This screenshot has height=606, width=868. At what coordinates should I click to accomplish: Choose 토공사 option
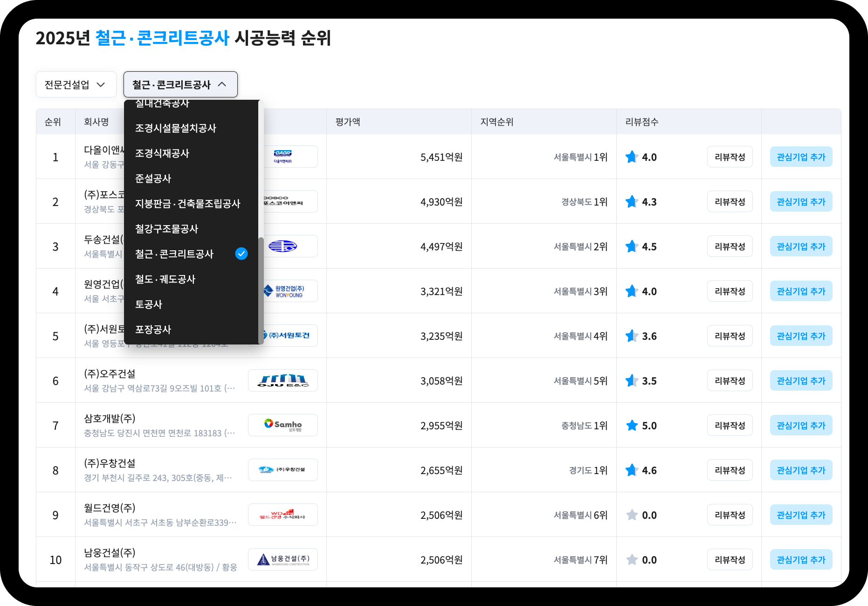pyautogui.click(x=191, y=304)
